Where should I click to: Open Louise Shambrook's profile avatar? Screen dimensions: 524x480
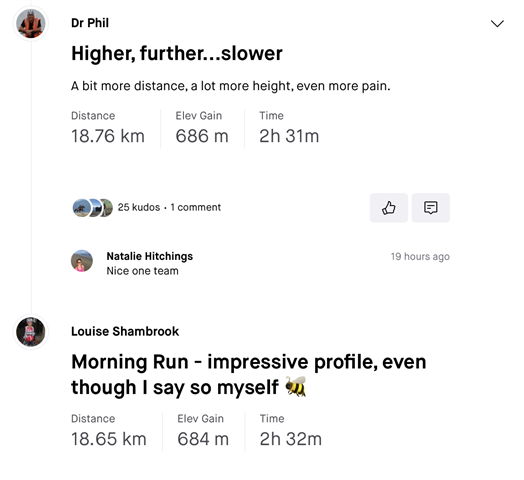[x=31, y=332]
